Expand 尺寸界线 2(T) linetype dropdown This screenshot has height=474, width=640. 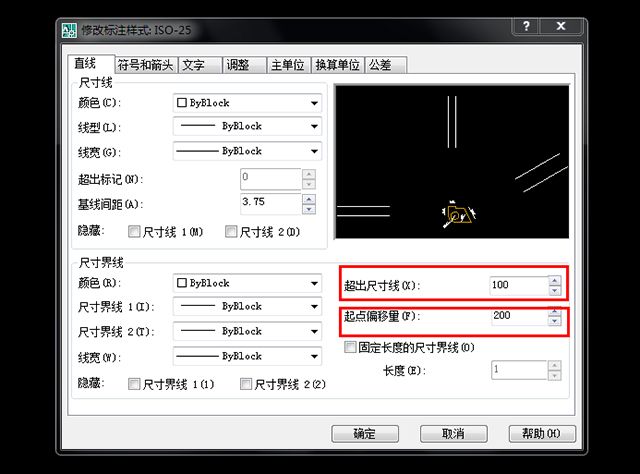(x=247, y=332)
